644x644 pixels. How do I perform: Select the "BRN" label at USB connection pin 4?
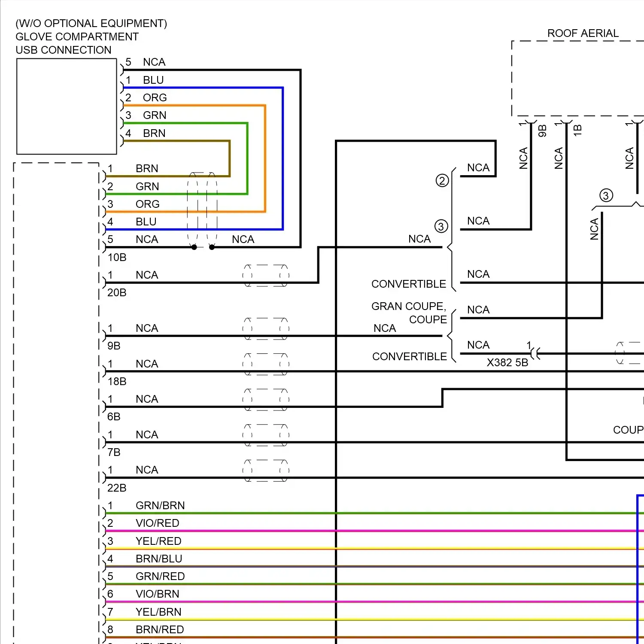(154, 133)
